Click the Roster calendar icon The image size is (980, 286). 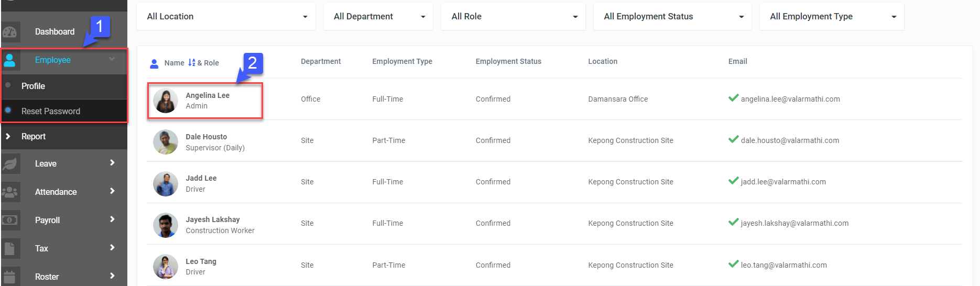click(10, 277)
